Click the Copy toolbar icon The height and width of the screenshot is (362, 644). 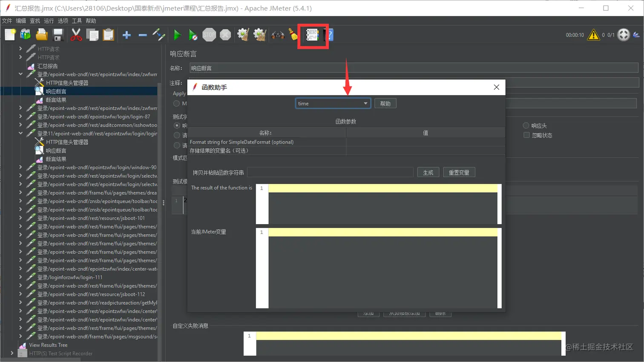tap(92, 35)
